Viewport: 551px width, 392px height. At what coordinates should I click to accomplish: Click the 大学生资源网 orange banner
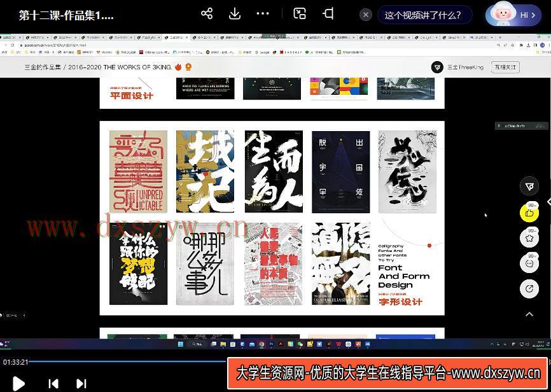[x=388, y=373]
